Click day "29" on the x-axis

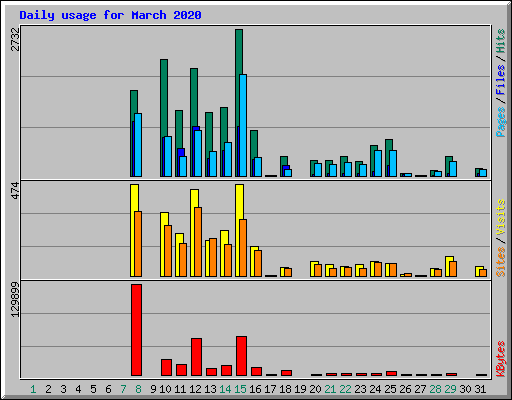[x=450, y=389]
